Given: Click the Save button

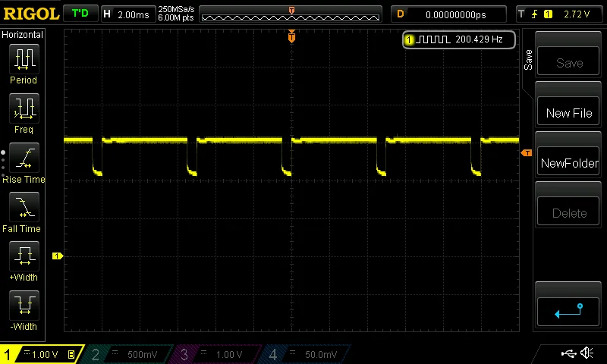Looking at the screenshot, I should (568, 61).
